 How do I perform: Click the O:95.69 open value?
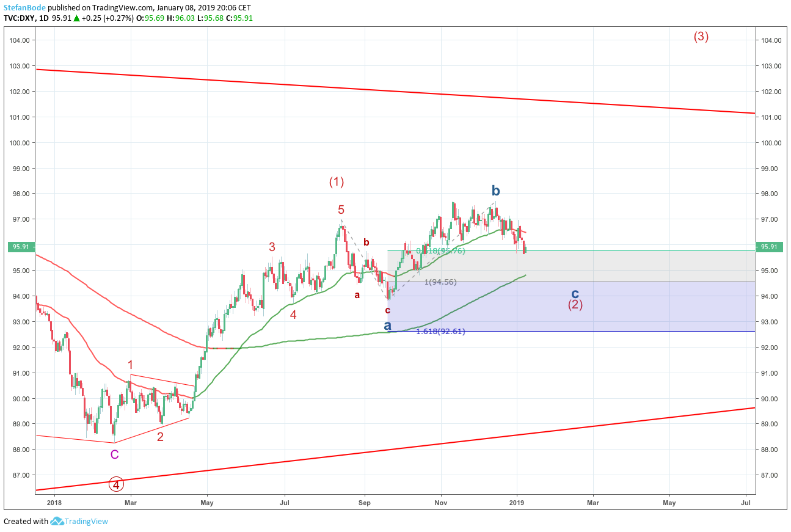point(151,18)
